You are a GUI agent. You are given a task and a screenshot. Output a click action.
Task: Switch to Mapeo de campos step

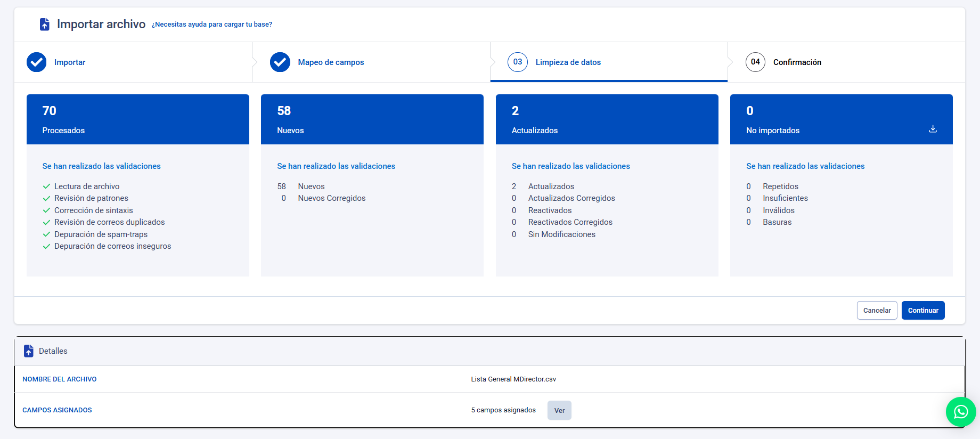point(331,62)
